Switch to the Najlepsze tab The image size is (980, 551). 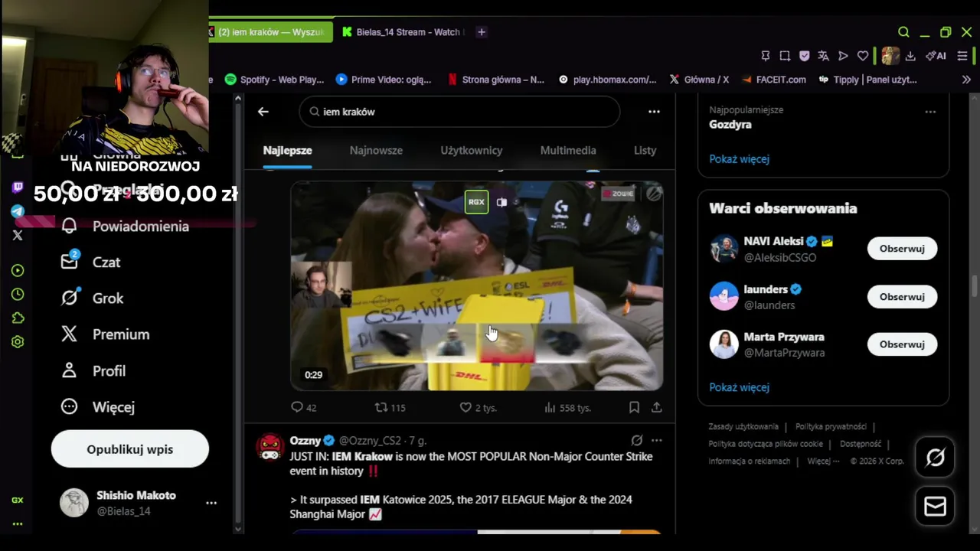287,151
